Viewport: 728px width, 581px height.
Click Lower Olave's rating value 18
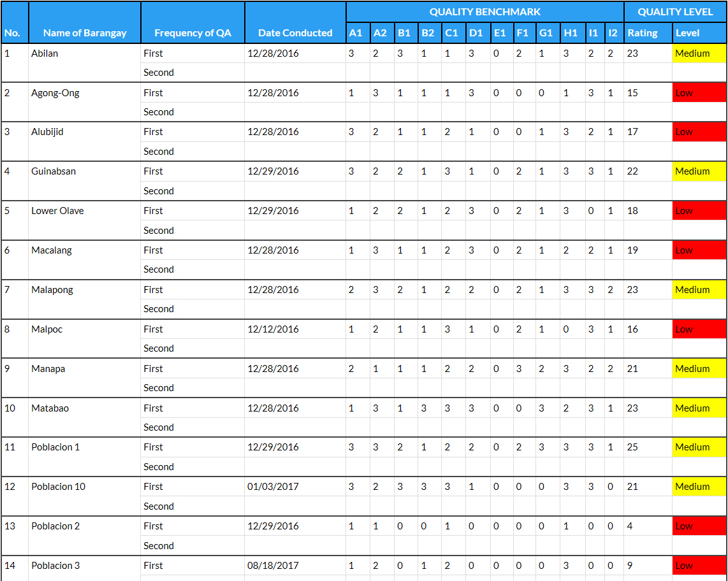click(x=632, y=211)
